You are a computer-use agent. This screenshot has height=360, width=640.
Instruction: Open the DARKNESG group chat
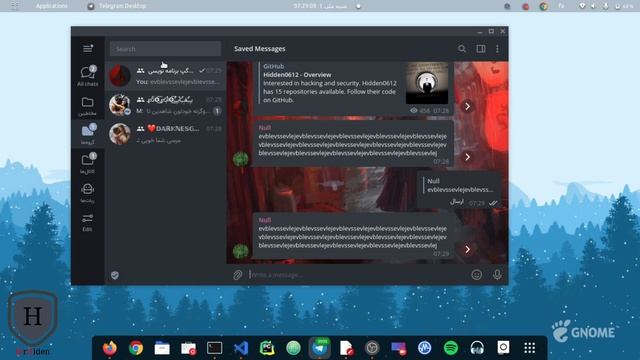[x=165, y=134]
